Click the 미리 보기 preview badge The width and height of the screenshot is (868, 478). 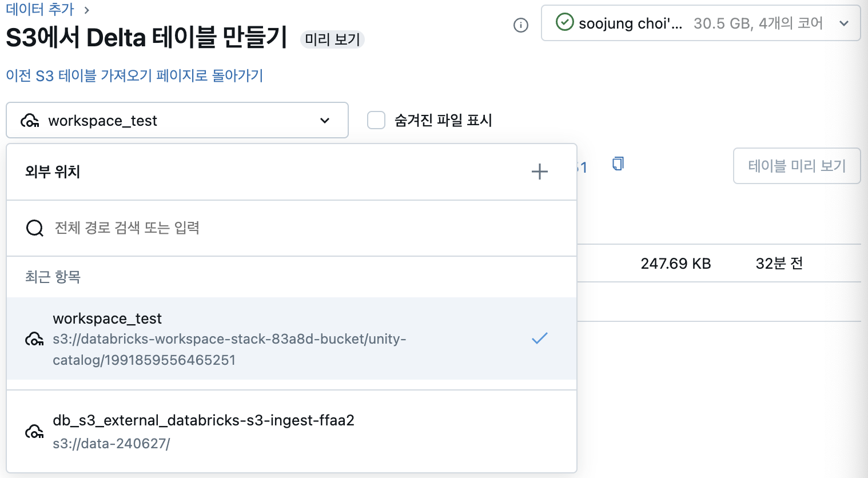332,40
